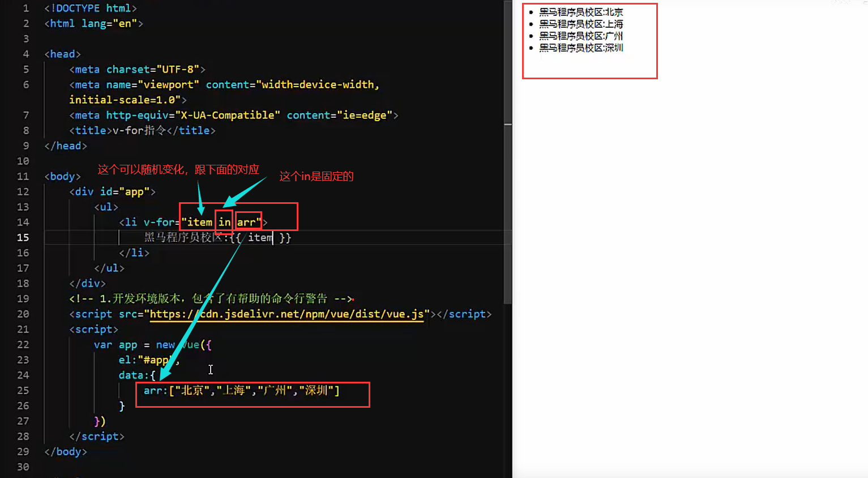Click arr in the v-for expression
This screenshot has width=868, height=478.
click(247, 222)
